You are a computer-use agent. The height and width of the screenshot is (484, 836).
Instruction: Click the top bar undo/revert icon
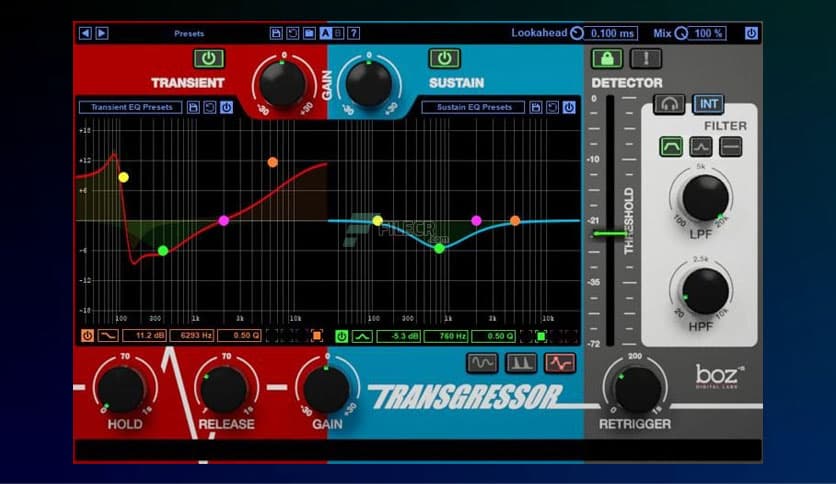[293, 34]
